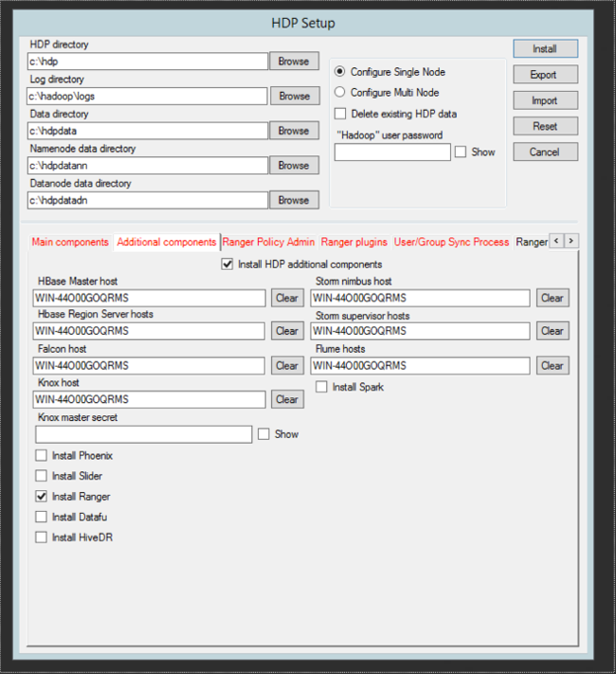The width and height of the screenshot is (616, 674).
Task: Click the HBase Master host field
Action: 149,298
